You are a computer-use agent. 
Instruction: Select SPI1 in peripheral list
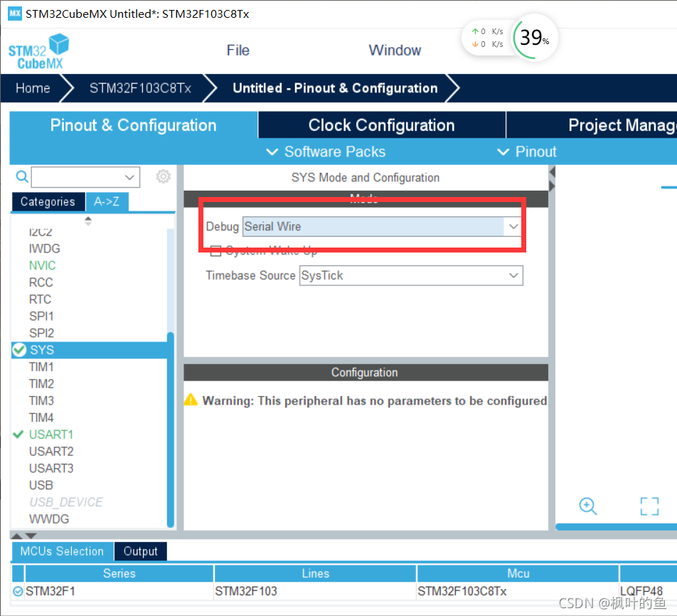[x=41, y=317]
